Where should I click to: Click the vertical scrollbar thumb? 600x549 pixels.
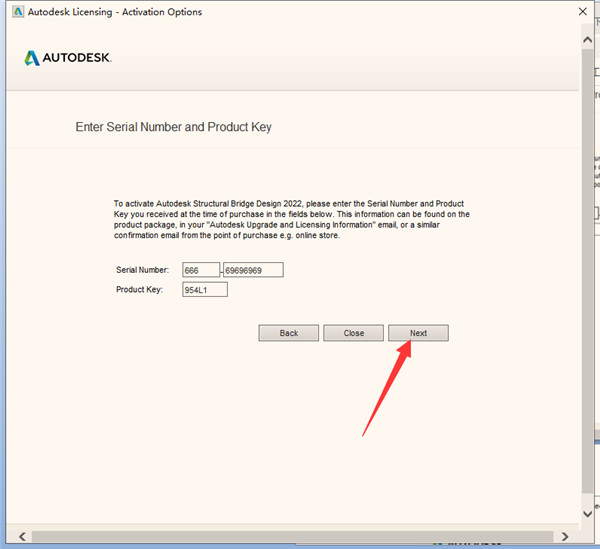(587, 271)
